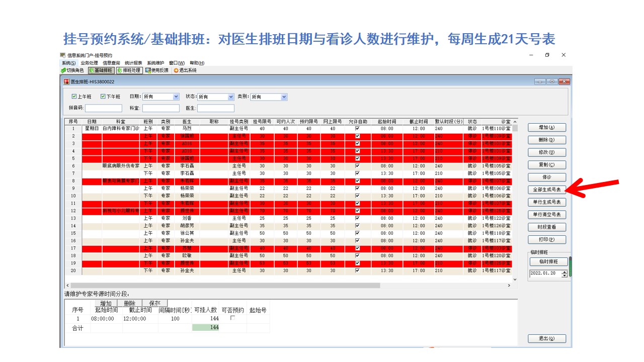The height and width of the screenshot is (362, 644).
Task: Click the 退出(Q) button
Action: point(547,339)
